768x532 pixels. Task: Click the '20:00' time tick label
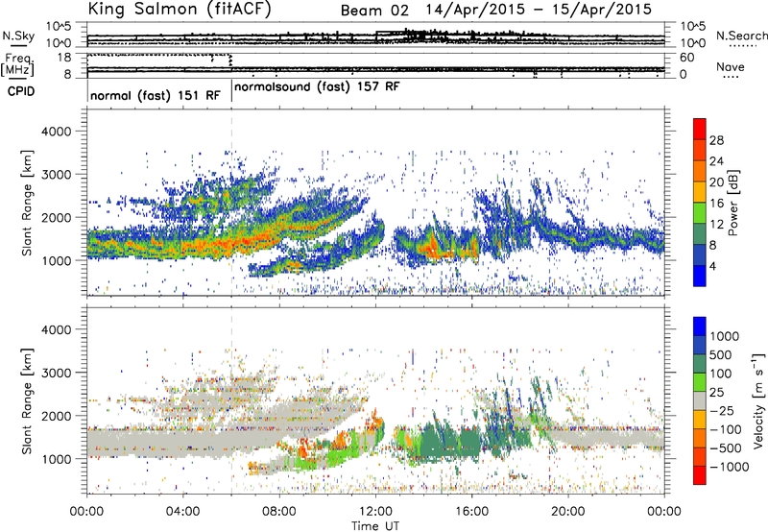click(x=568, y=512)
